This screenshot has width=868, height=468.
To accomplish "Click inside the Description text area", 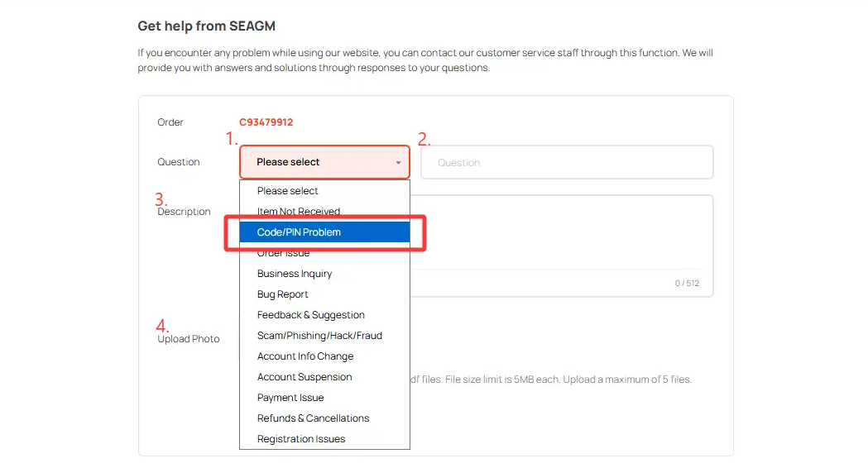I will [x=561, y=246].
